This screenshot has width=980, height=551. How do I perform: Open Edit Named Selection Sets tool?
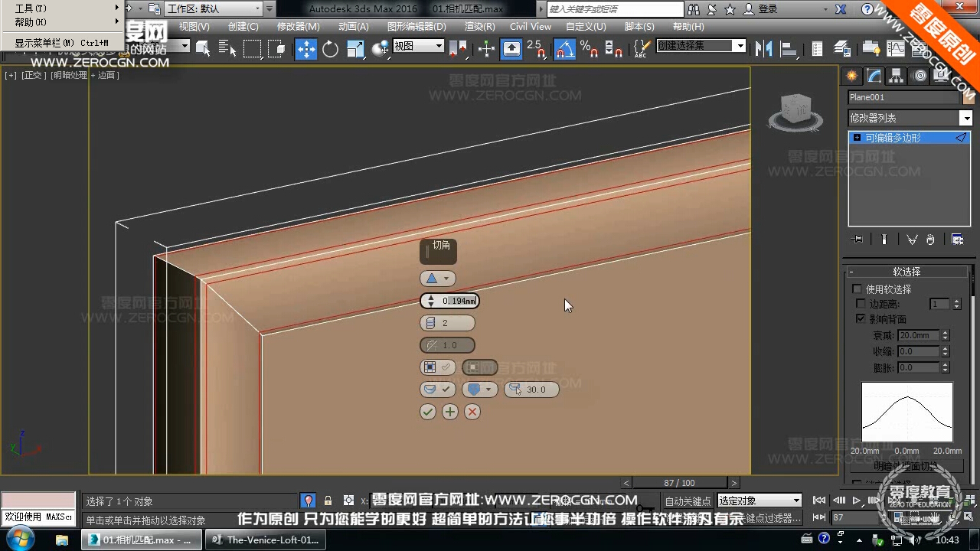point(642,49)
